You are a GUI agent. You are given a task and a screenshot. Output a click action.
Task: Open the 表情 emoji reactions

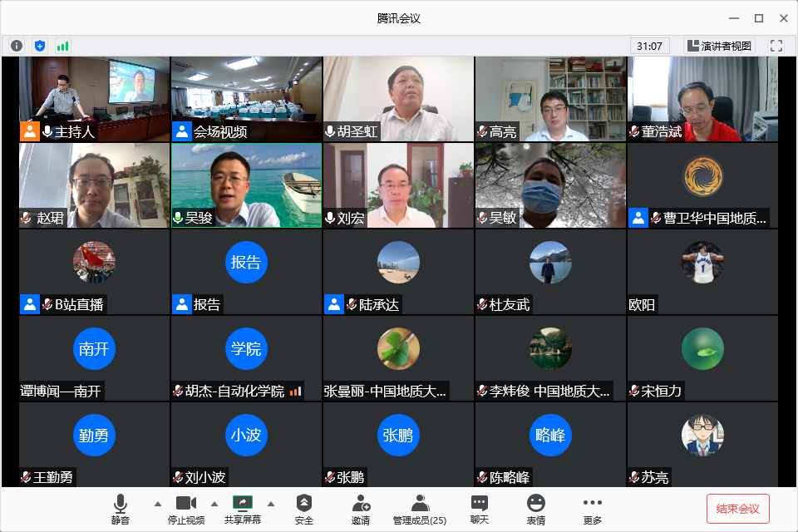tap(536, 509)
